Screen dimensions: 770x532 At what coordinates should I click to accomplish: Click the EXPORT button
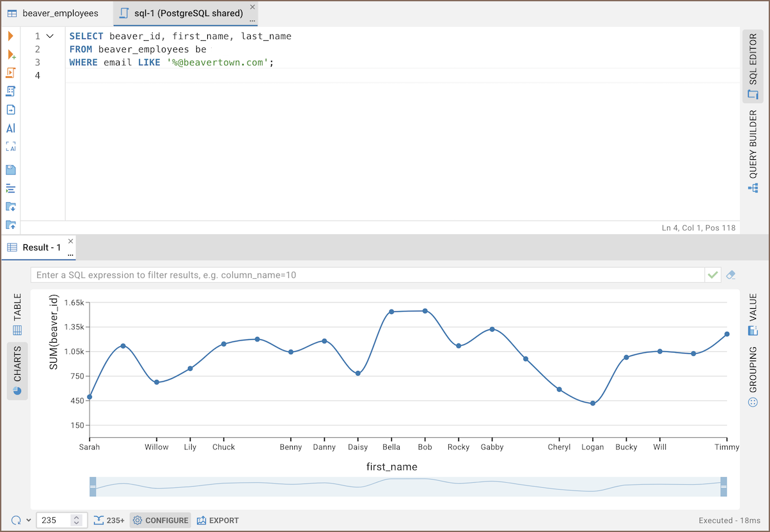217,520
